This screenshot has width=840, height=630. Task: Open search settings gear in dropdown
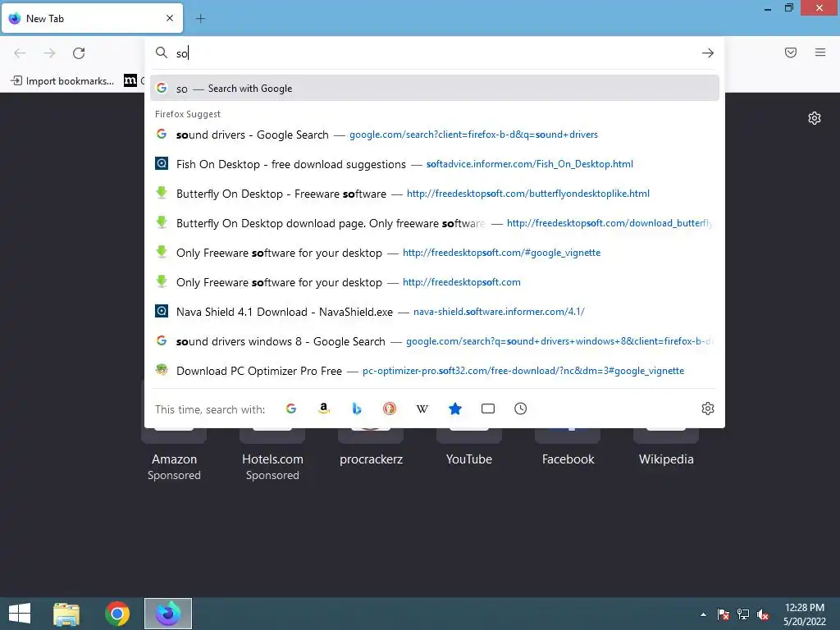click(x=708, y=409)
